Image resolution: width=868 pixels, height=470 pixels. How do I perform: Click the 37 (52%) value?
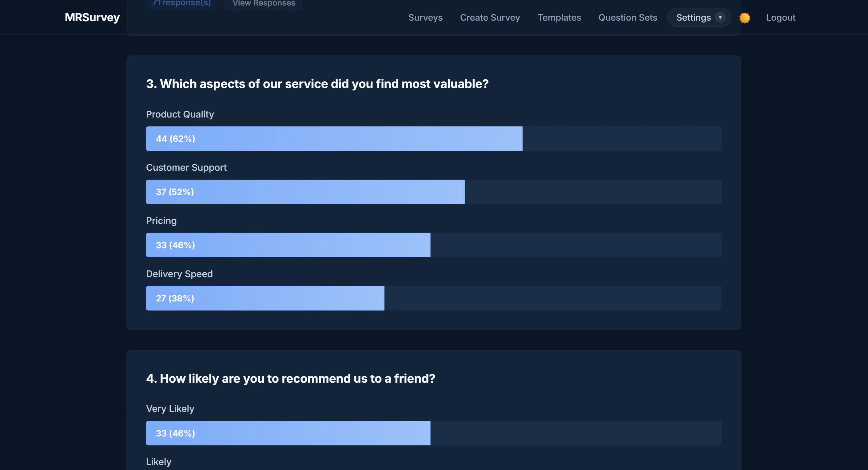pyautogui.click(x=175, y=192)
